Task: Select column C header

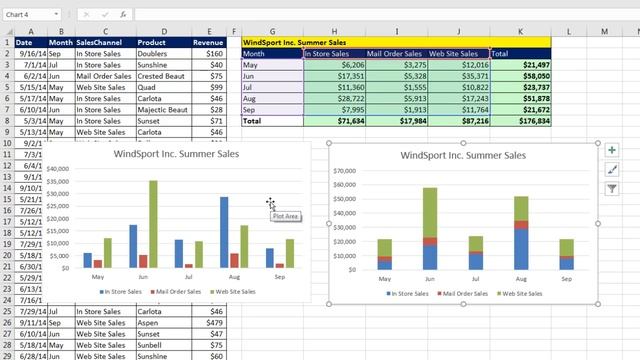Action: 105,31
